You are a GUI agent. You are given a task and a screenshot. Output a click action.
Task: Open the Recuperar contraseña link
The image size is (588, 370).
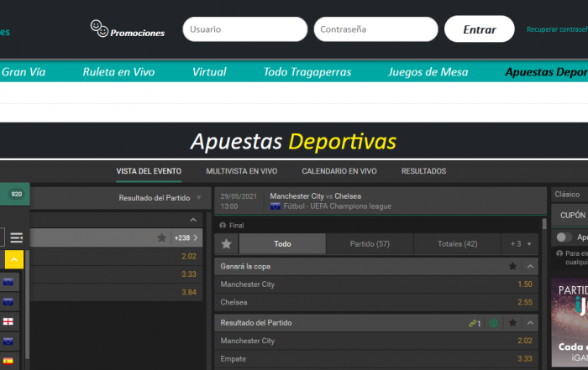[x=557, y=29]
